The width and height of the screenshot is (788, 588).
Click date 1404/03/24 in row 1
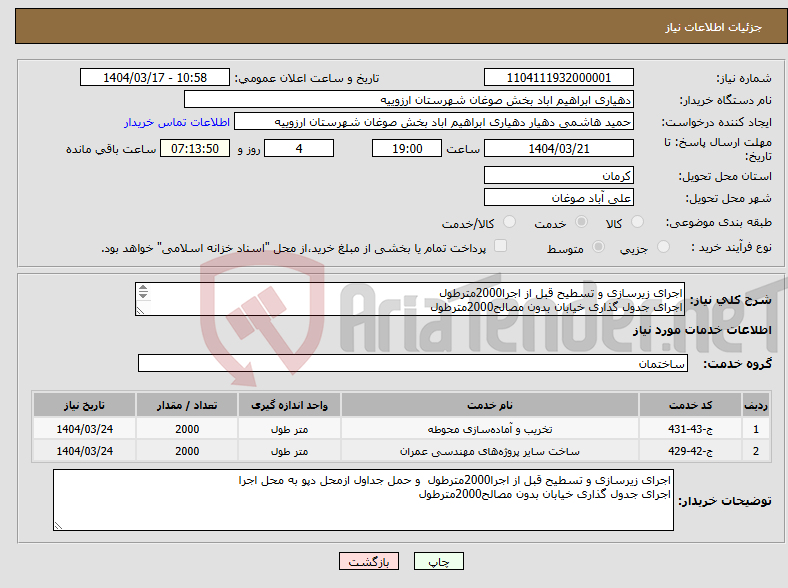point(84,429)
